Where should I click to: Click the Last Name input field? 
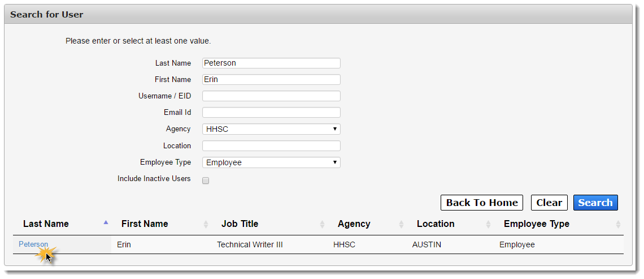(272, 63)
